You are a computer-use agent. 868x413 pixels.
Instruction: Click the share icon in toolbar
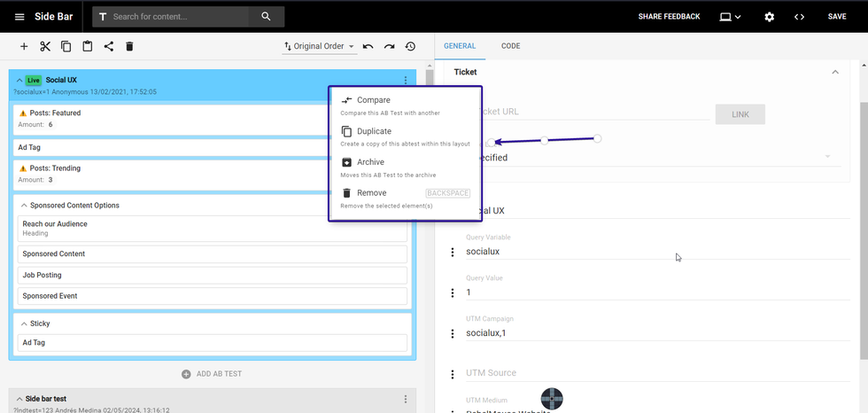[x=109, y=47]
